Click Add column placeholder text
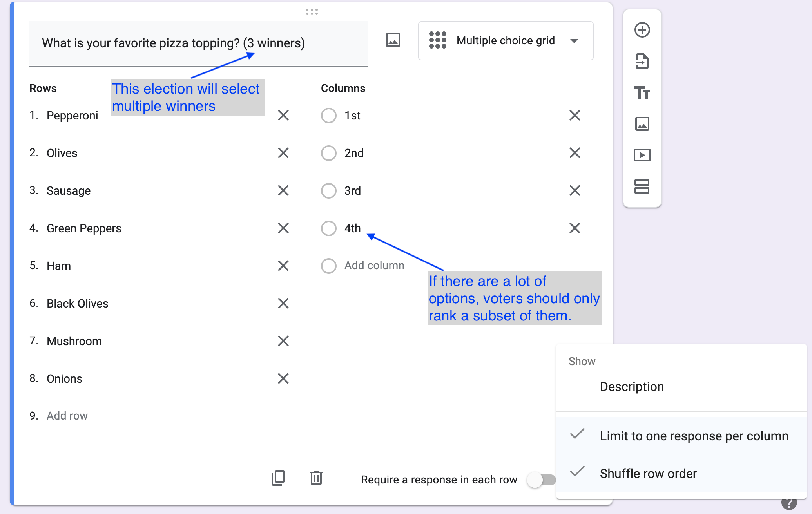This screenshot has height=514, width=812. [374, 266]
